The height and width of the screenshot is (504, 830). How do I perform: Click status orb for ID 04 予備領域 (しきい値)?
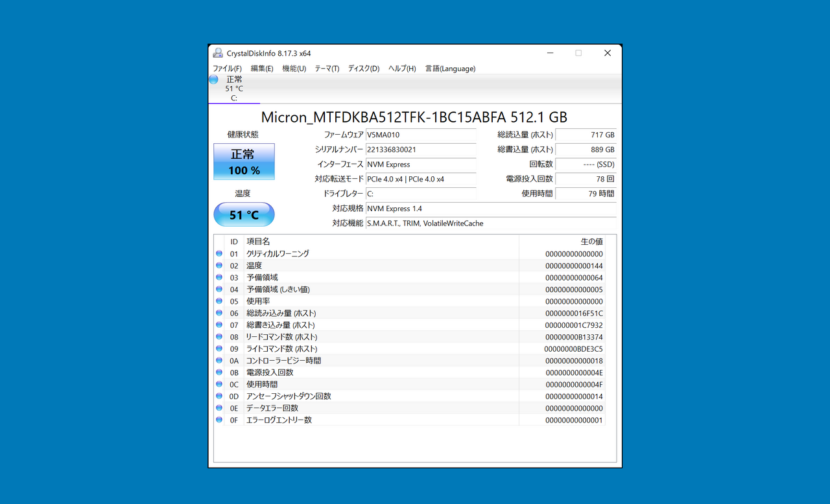[x=219, y=290]
